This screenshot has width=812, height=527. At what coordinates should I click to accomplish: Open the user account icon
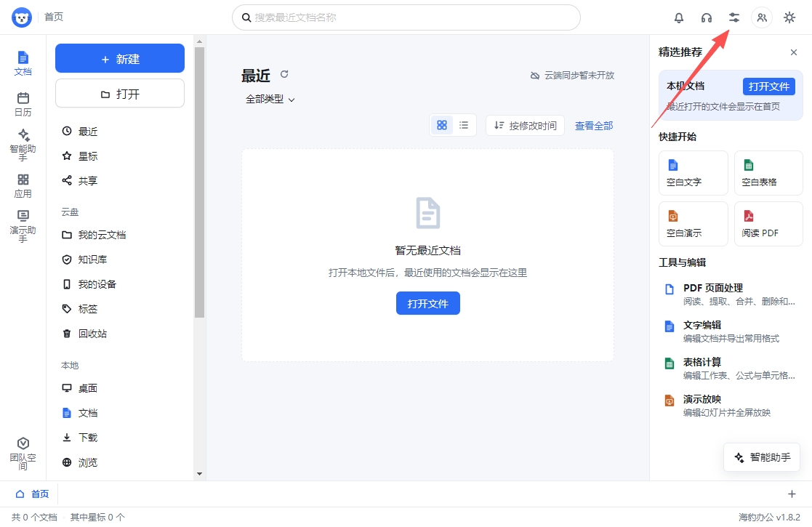[x=762, y=17]
